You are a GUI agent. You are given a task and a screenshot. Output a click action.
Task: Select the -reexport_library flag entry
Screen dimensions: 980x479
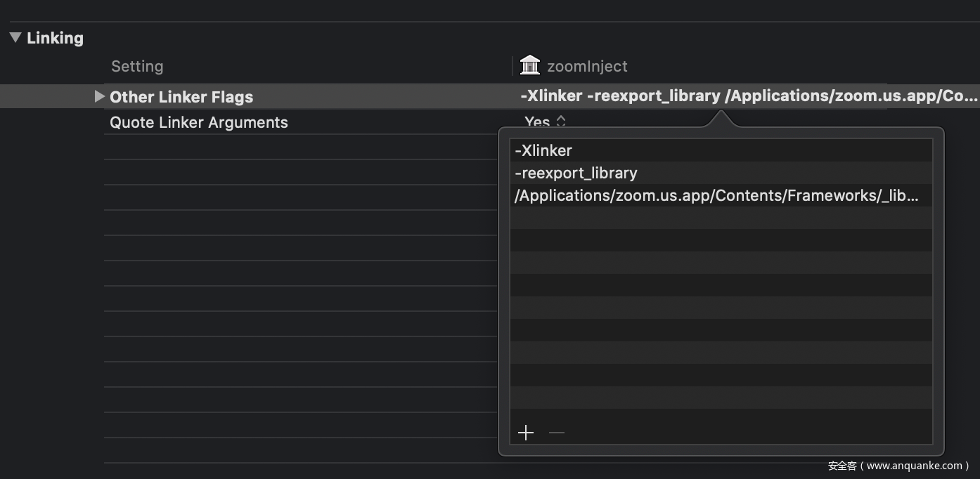(x=576, y=173)
